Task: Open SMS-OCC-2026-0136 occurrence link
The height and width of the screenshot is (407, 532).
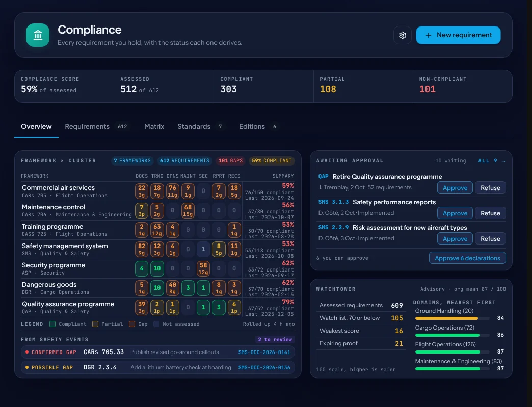Action: point(264,367)
